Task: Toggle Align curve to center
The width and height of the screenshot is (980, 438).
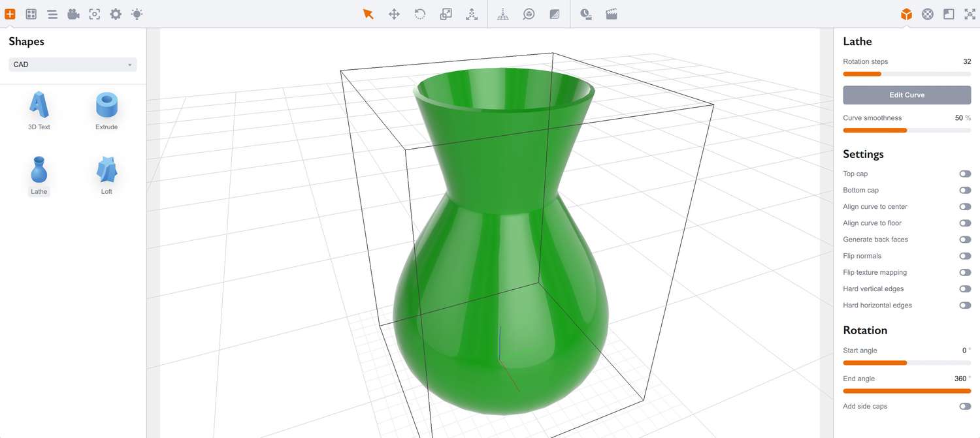Action: tap(965, 206)
